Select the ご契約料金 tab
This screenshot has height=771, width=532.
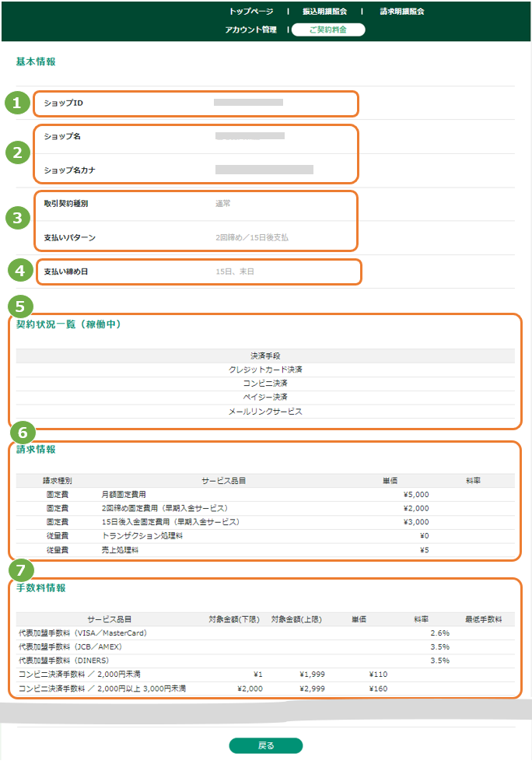pos(328,30)
